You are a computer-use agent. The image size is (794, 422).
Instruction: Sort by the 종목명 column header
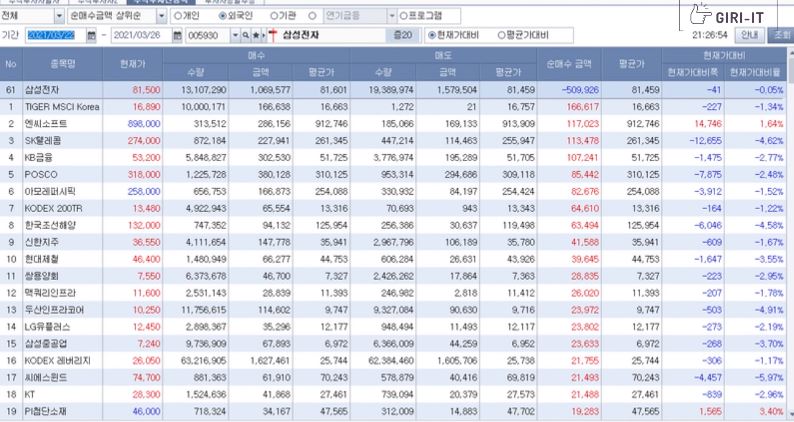coord(63,64)
